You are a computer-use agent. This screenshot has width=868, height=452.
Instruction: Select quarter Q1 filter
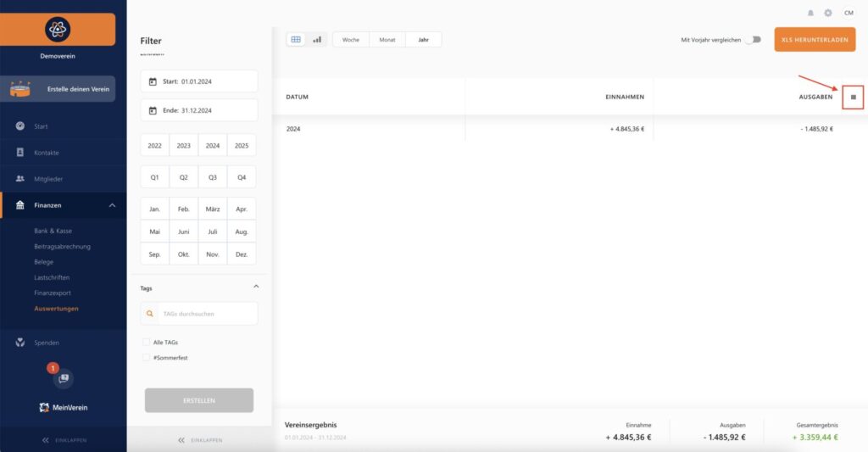(x=154, y=177)
